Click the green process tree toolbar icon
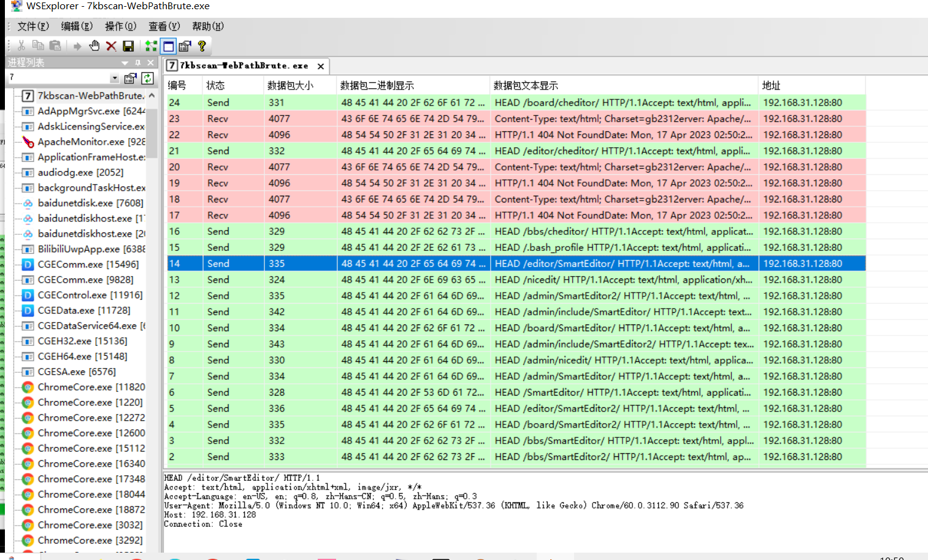928x560 pixels. click(x=151, y=46)
